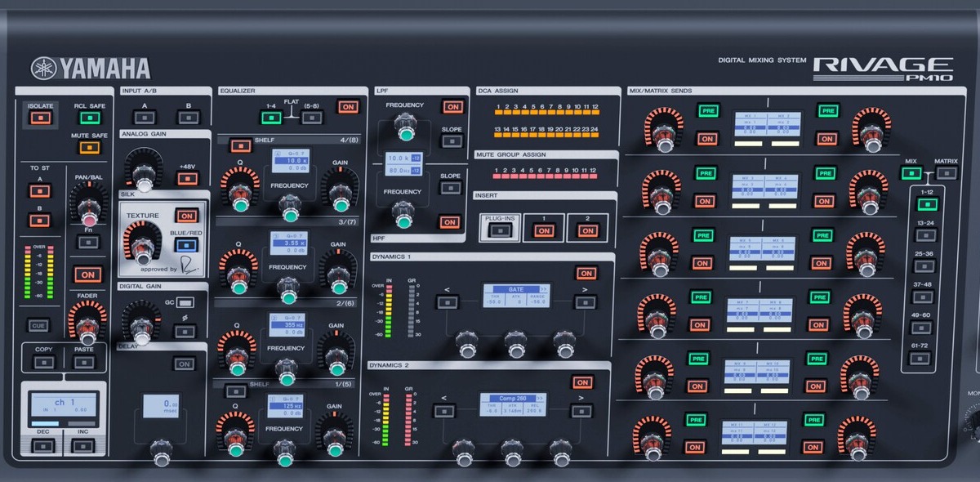Screen dimensions: 980x482
Task: Toggle the GC gain compensation button
Action: [x=185, y=302]
